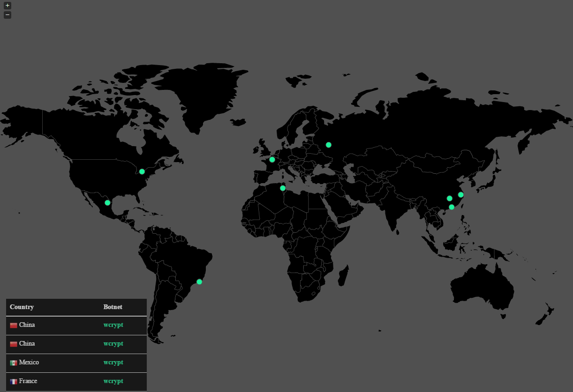Click the France flag icon in table
Image resolution: width=573 pixels, height=392 pixels.
tap(14, 382)
